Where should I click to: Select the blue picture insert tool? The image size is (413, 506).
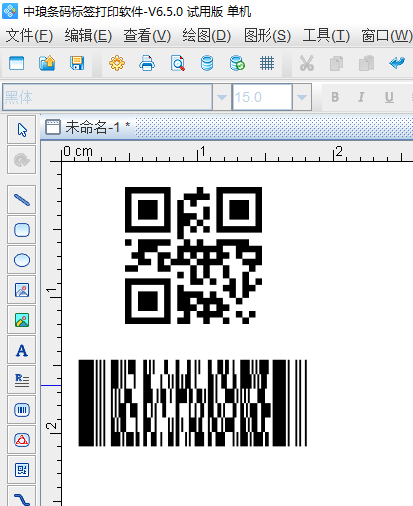point(22,290)
